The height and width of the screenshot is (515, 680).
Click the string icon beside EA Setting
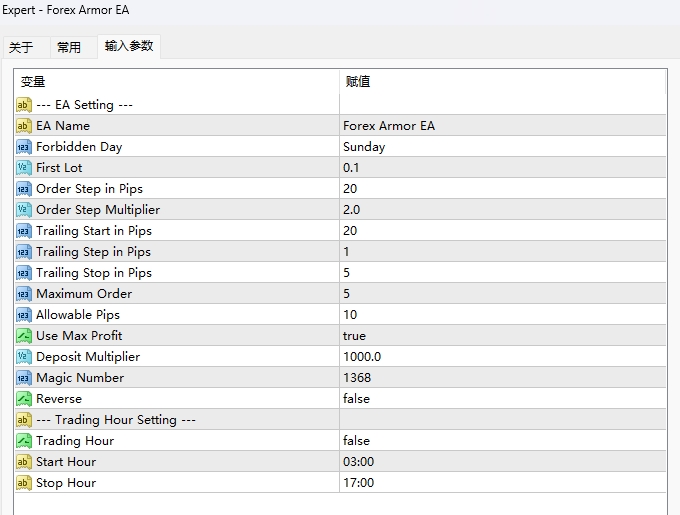[x=24, y=105]
